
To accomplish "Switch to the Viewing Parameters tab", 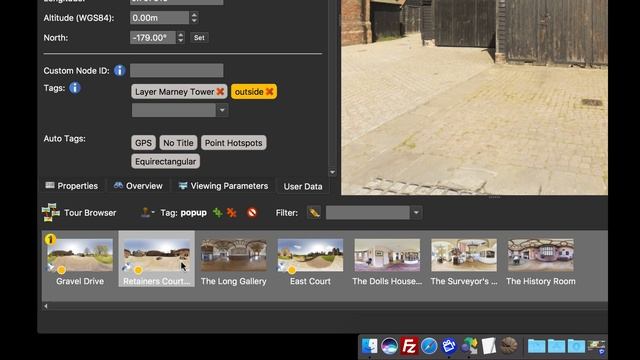I will 224,186.
